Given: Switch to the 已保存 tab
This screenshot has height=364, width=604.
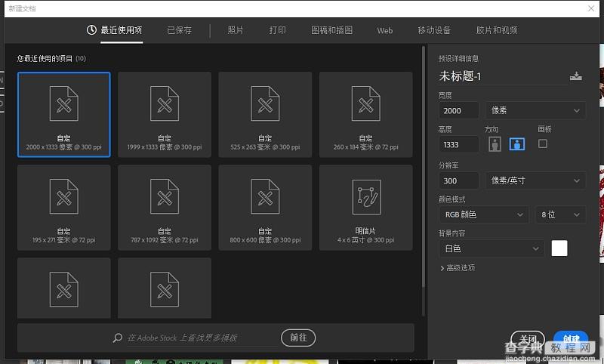Looking at the screenshot, I should point(180,30).
